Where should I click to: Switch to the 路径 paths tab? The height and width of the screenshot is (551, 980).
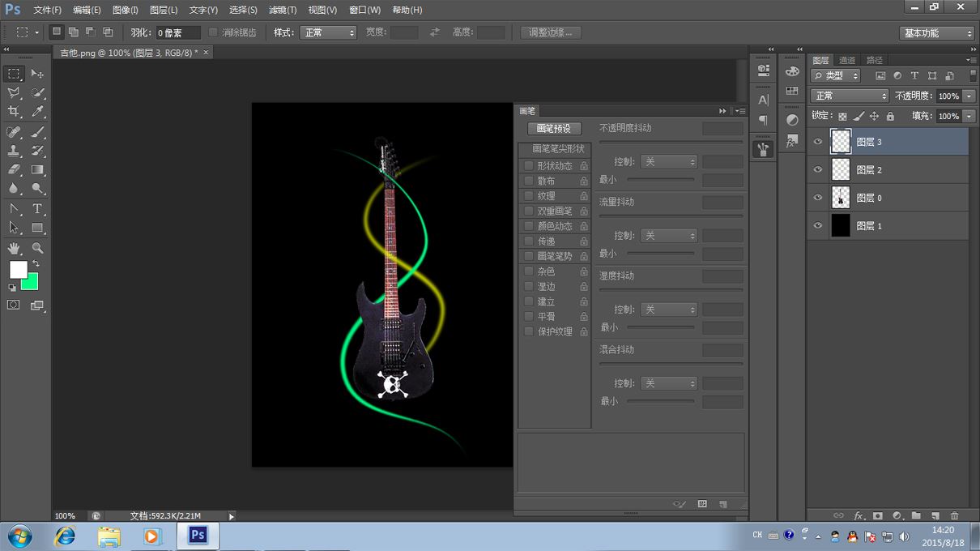click(x=875, y=60)
